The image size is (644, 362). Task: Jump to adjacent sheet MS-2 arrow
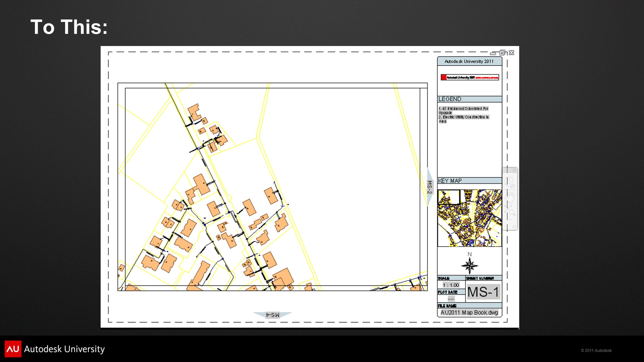point(430,187)
